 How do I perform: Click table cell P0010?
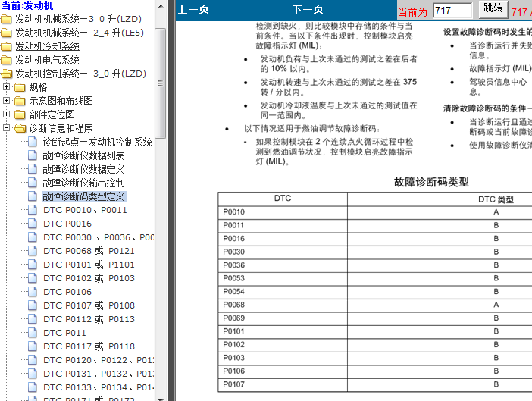click(282, 212)
